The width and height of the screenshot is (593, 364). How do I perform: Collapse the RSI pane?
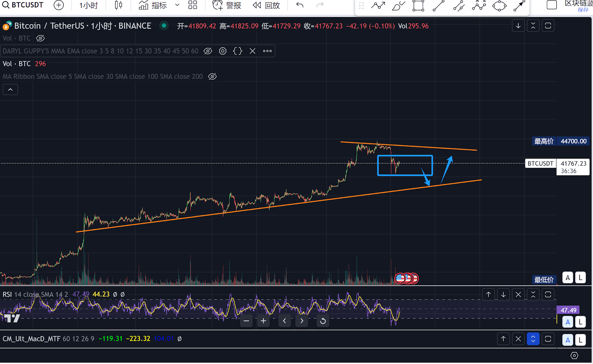coord(533,294)
